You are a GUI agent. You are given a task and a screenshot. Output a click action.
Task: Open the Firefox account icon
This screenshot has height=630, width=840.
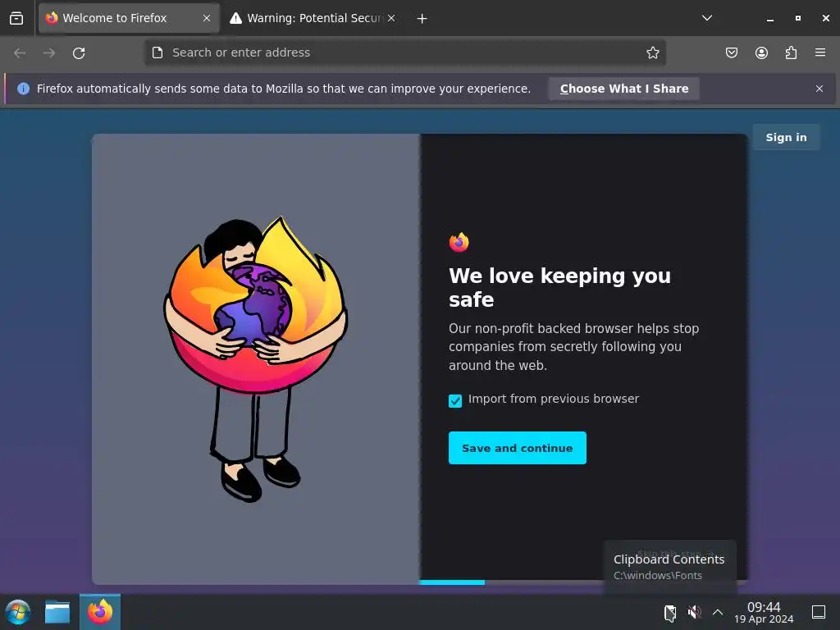(761, 52)
